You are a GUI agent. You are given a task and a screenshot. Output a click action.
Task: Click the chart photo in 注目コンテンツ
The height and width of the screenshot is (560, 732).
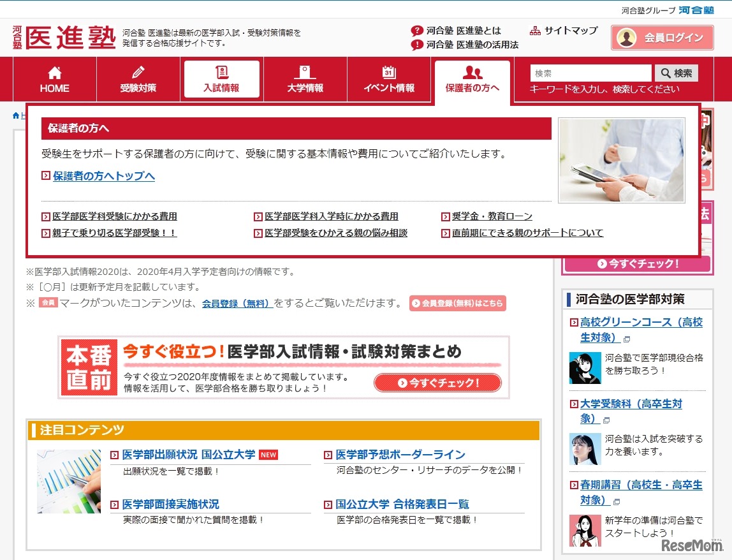[x=68, y=482]
